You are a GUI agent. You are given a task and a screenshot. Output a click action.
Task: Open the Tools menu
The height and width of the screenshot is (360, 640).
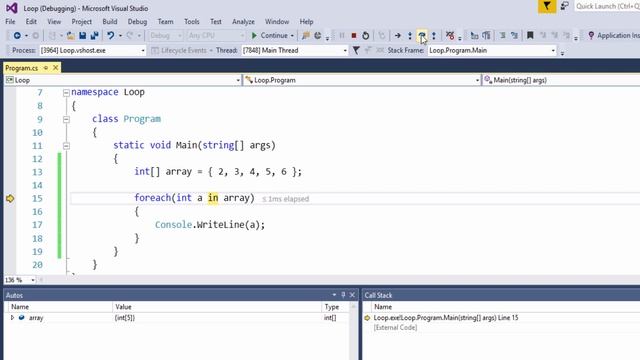click(x=191, y=22)
